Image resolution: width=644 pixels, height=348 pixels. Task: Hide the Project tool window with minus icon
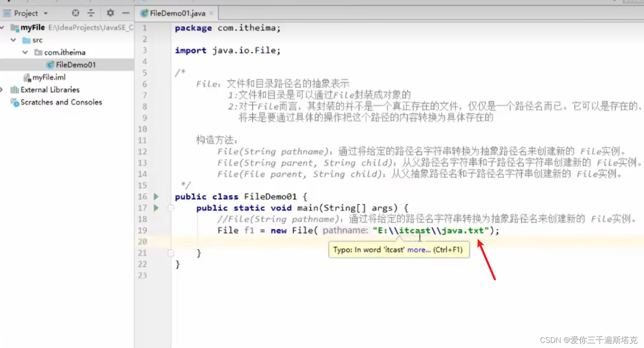125,13
